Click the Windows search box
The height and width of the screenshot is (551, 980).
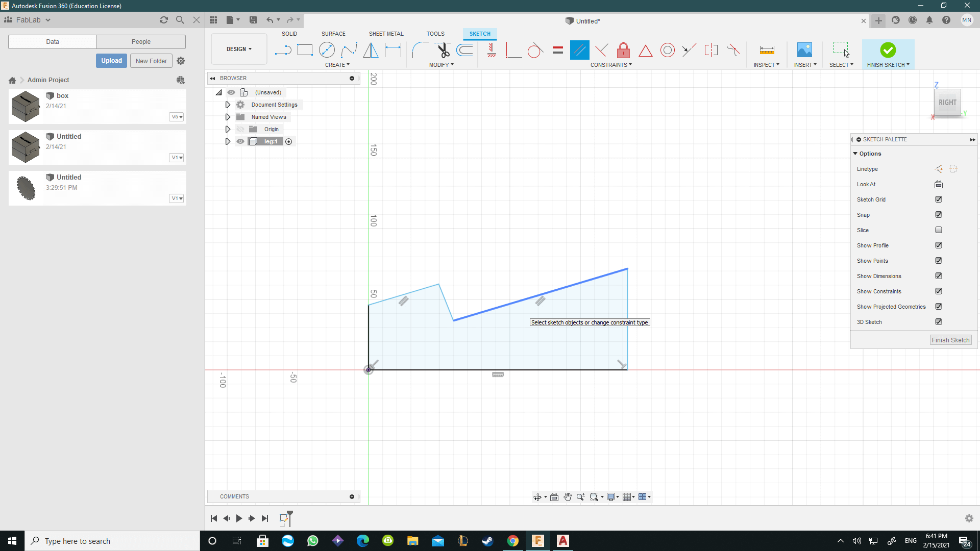point(112,541)
